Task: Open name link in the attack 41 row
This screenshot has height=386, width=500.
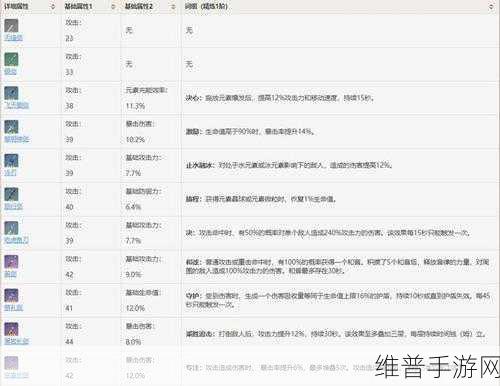Action: 13,307
